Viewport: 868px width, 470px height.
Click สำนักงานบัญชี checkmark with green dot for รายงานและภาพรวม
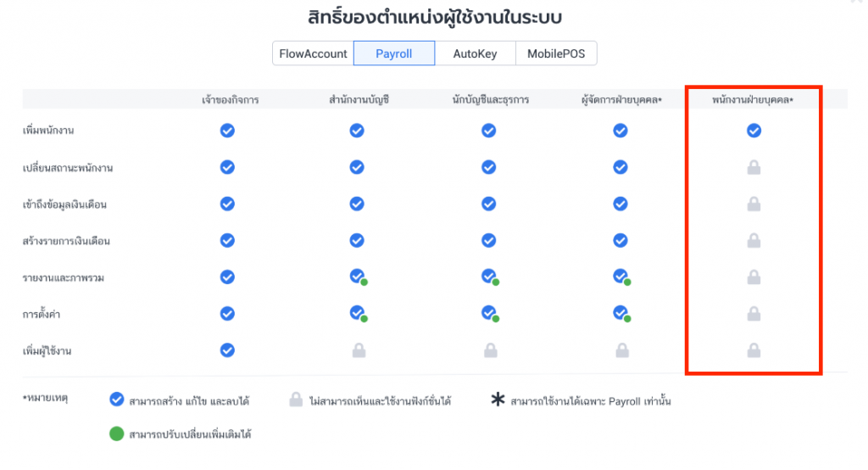click(358, 277)
